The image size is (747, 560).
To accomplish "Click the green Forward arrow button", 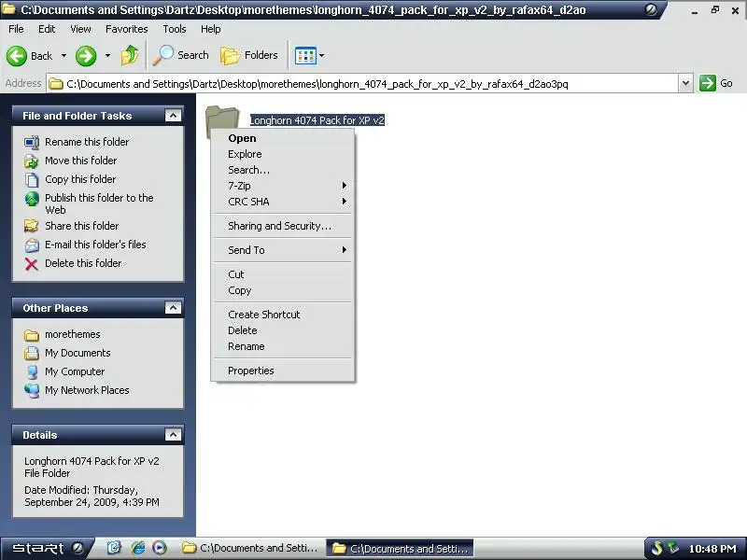I will pyautogui.click(x=86, y=56).
